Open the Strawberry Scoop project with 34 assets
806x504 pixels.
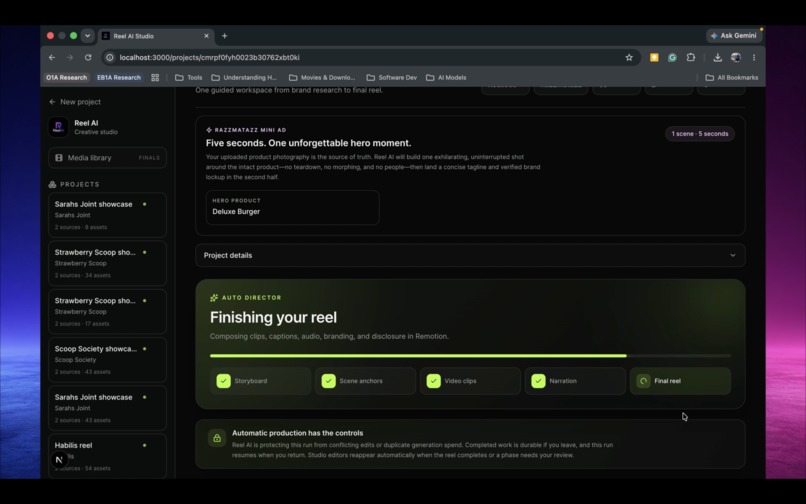point(107,263)
